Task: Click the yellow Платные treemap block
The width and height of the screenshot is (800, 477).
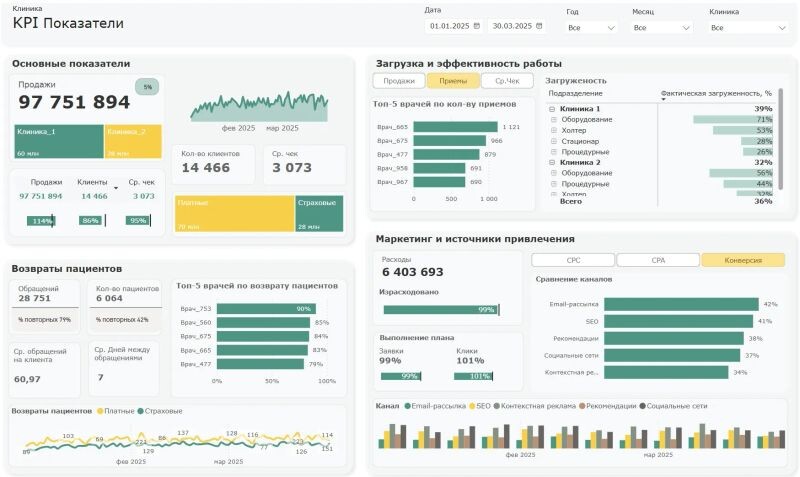Action: pos(233,214)
